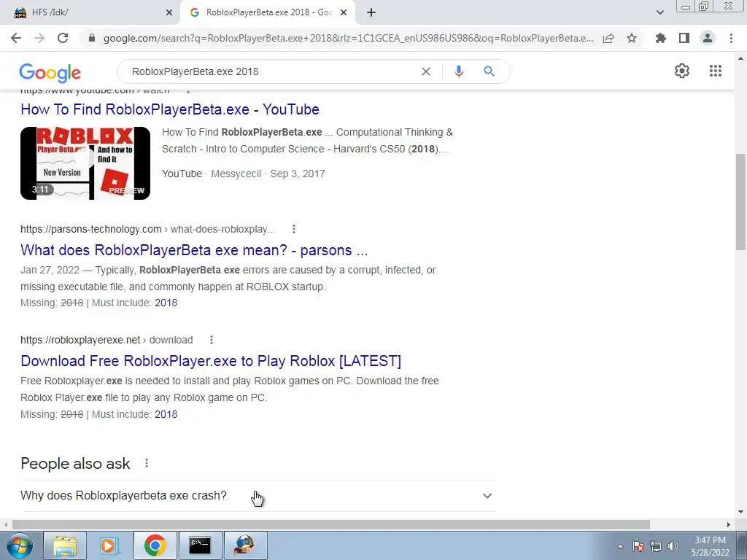Go to Google home via logo
This screenshot has width=747, height=560.
pyautogui.click(x=50, y=73)
